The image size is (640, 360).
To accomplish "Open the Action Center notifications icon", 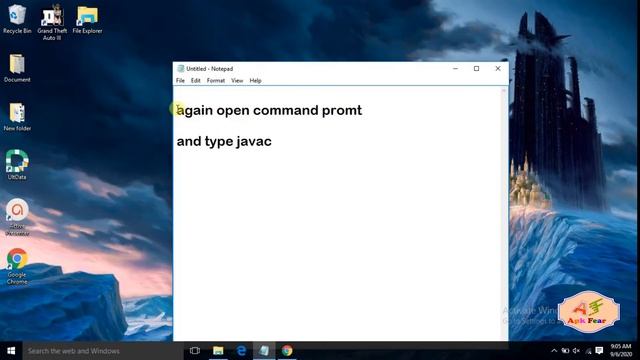I will (x=599, y=351).
